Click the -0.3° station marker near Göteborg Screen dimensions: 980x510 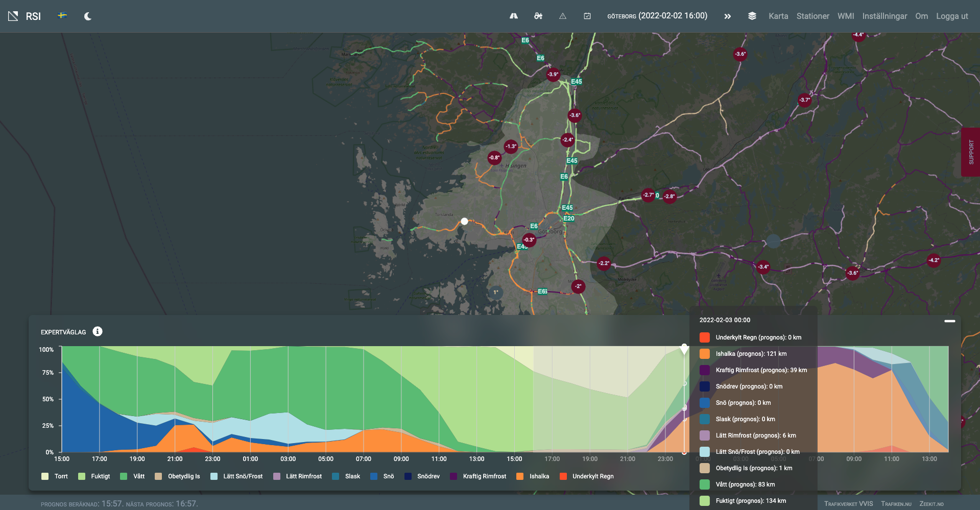[529, 240]
